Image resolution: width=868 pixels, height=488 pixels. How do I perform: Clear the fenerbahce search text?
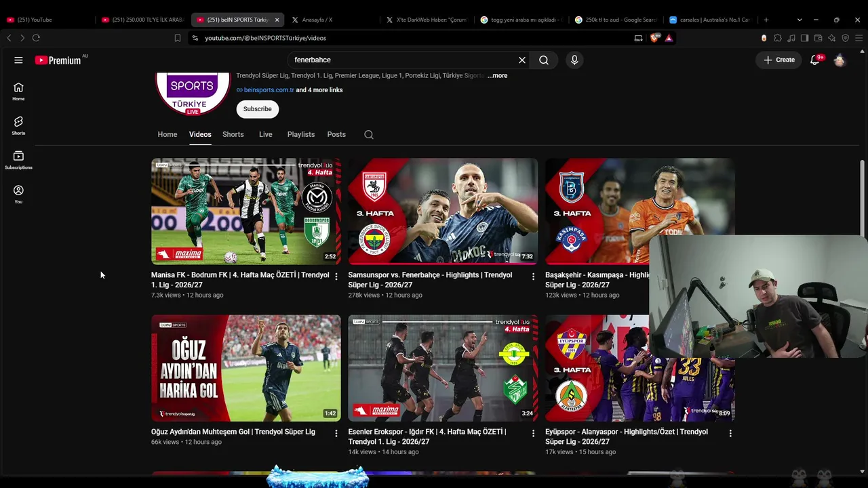[x=522, y=60]
